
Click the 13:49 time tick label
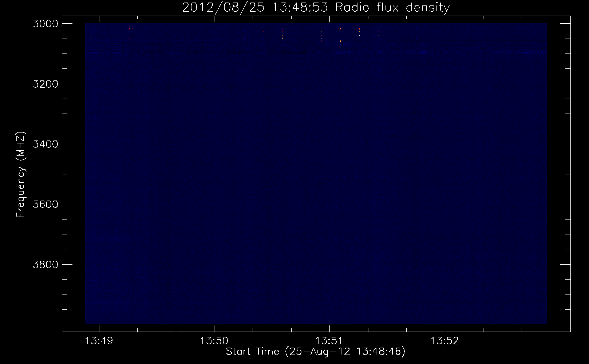(x=99, y=341)
